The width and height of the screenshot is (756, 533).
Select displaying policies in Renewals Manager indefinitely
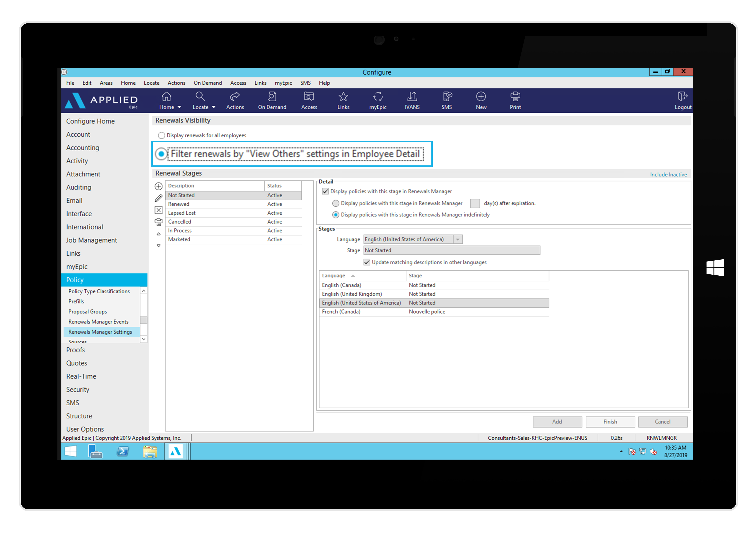click(335, 215)
